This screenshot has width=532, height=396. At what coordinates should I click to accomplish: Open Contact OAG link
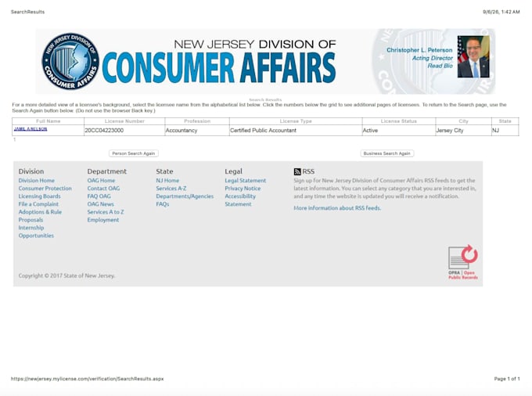[103, 189]
